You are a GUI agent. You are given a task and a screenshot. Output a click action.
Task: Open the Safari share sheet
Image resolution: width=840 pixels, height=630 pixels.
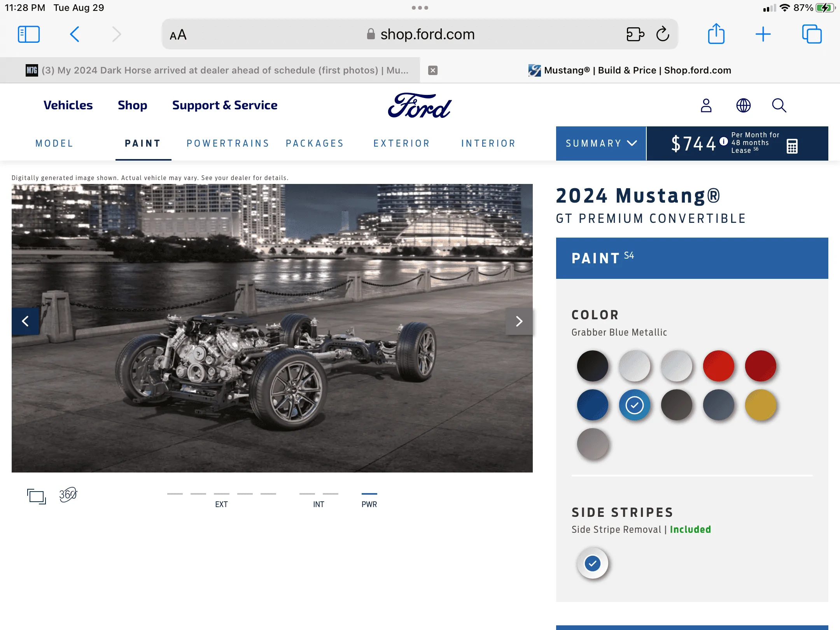[x=716, y=34]
